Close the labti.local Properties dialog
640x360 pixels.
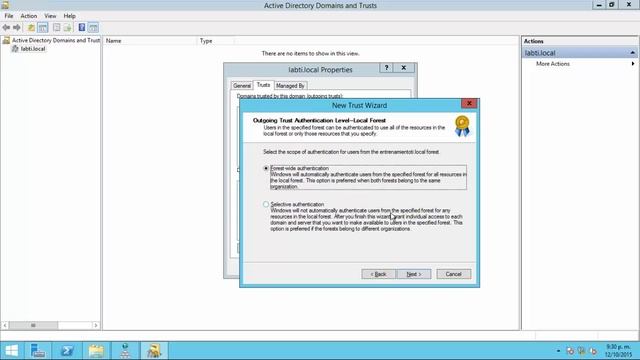[x=404, y=68]
